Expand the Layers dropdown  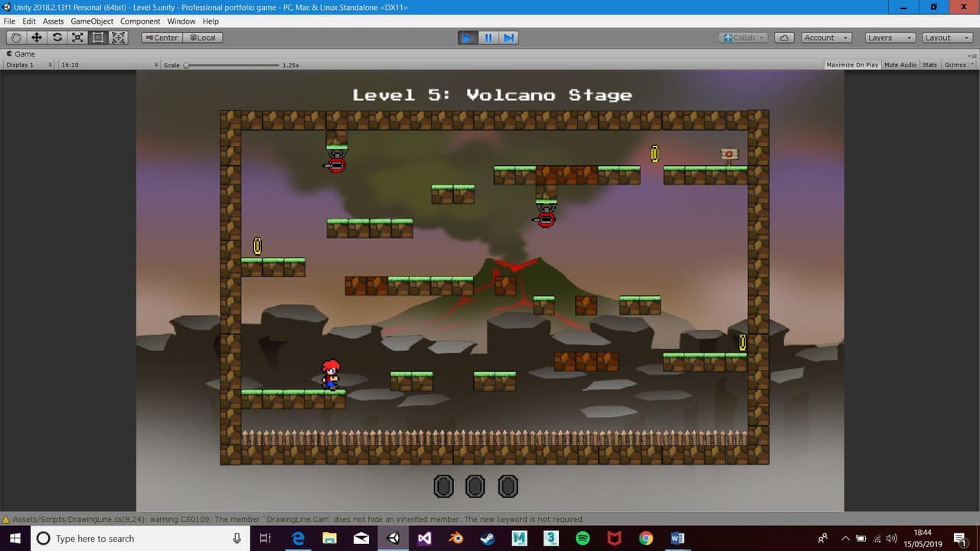click(889, 37)
